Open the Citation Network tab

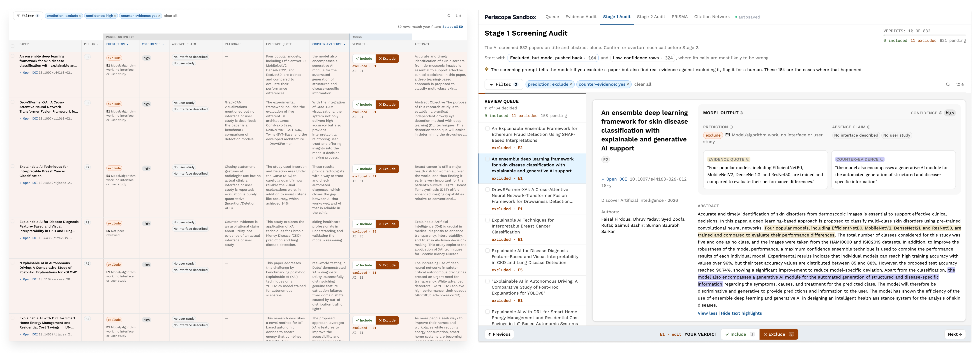[712, 17]
